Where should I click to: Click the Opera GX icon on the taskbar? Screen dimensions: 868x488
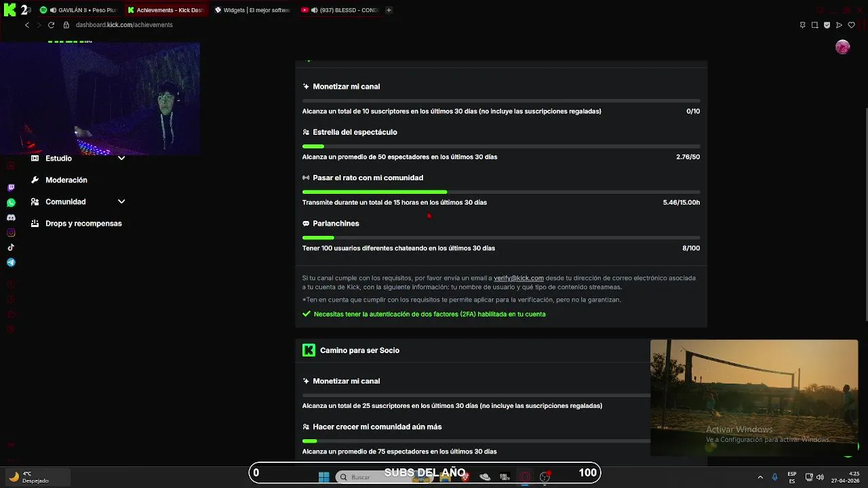pos(525,476)
